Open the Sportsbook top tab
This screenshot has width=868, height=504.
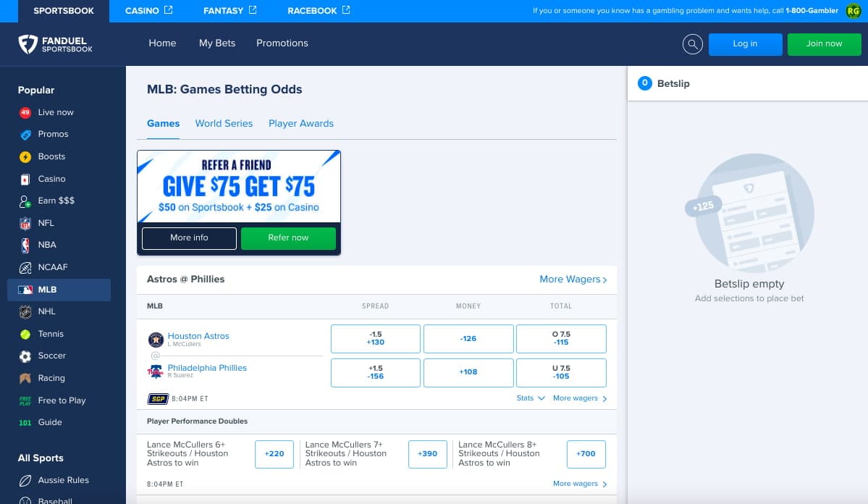64,11
